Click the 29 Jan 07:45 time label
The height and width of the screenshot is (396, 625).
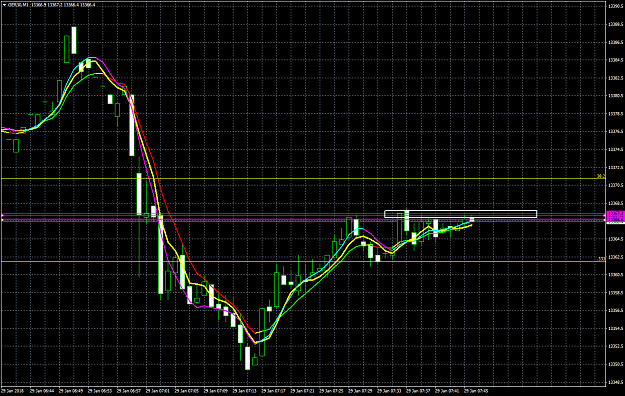[x=477, y=391]
